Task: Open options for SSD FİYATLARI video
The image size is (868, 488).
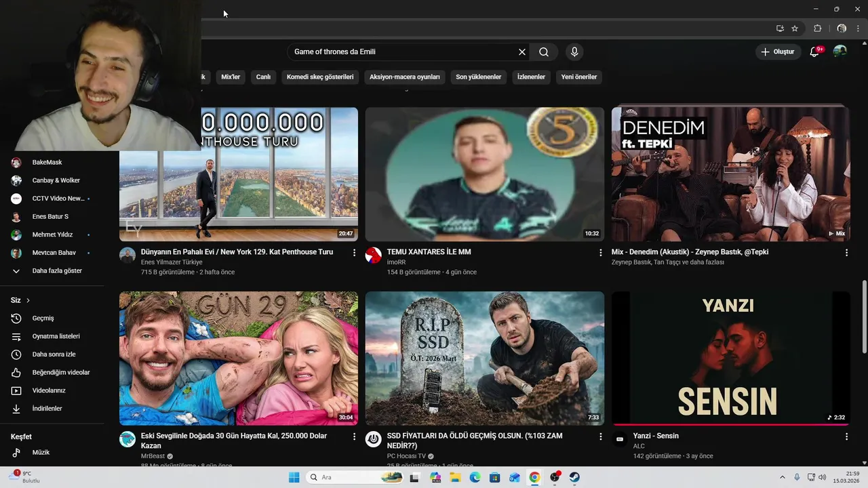Action: [600, 437]
